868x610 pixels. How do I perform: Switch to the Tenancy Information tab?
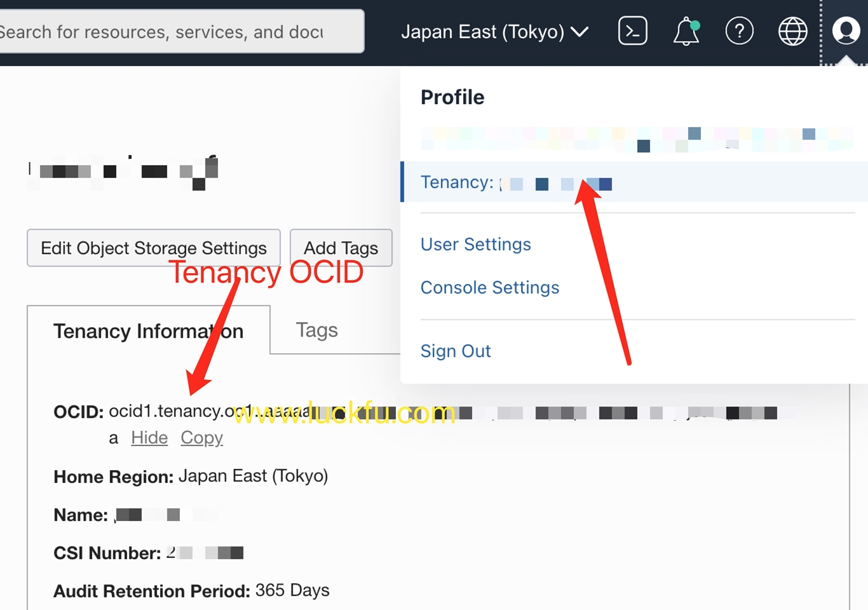[x=148, y=331]
